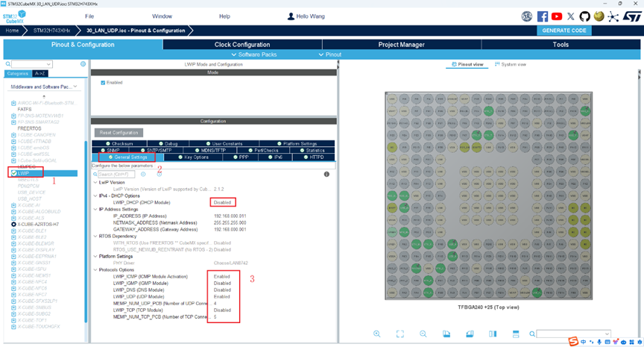Go to next parameter search result
Screen dimensions: 644x347
[x=160, y=175]
